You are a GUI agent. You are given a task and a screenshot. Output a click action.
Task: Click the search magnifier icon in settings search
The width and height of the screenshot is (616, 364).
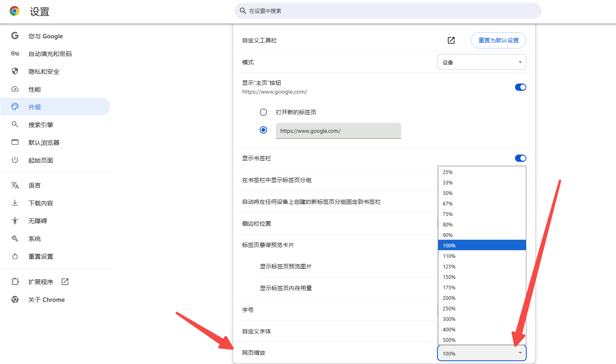pos(243,11)
